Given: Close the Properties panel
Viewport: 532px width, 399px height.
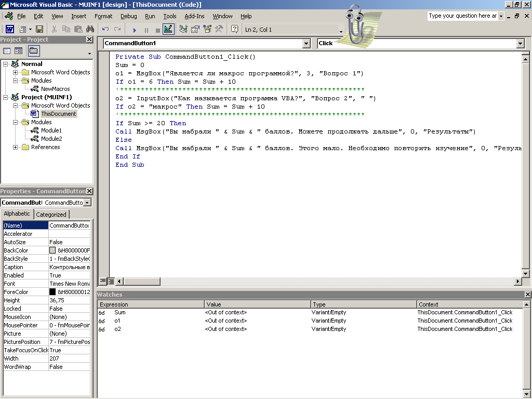Looking at the screenshot, I should click(89, 191).
